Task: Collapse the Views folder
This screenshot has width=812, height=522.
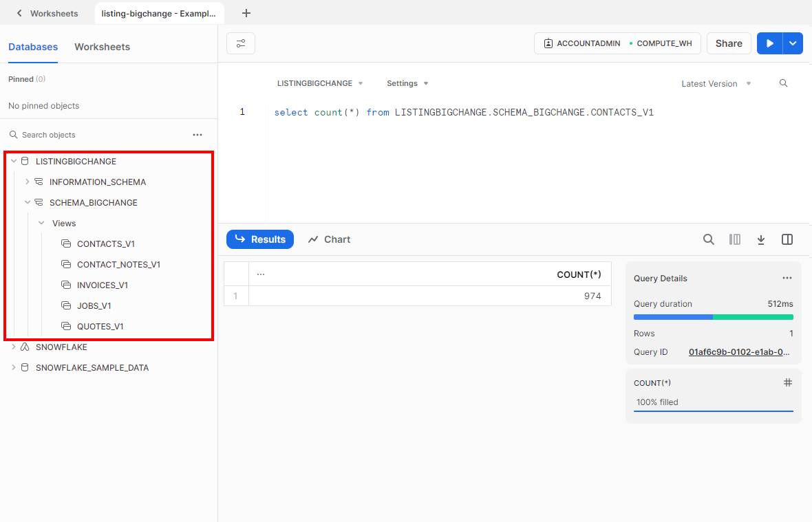Action: [x=41, y=224]
